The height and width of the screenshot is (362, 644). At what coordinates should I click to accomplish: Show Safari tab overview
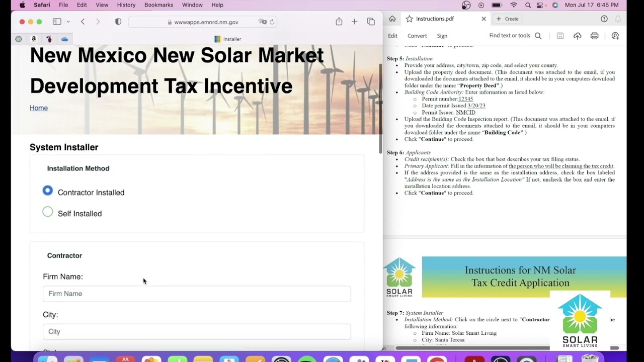(x=371, y=22)
